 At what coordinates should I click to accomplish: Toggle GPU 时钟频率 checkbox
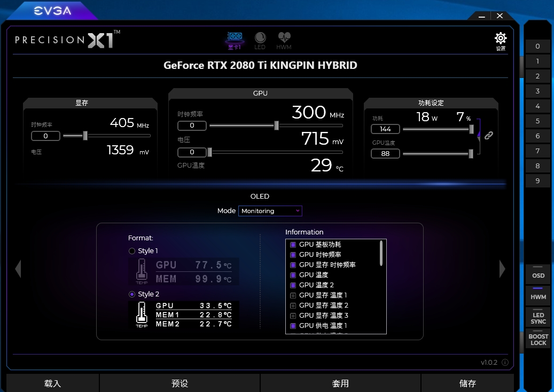tap(293, 255)
